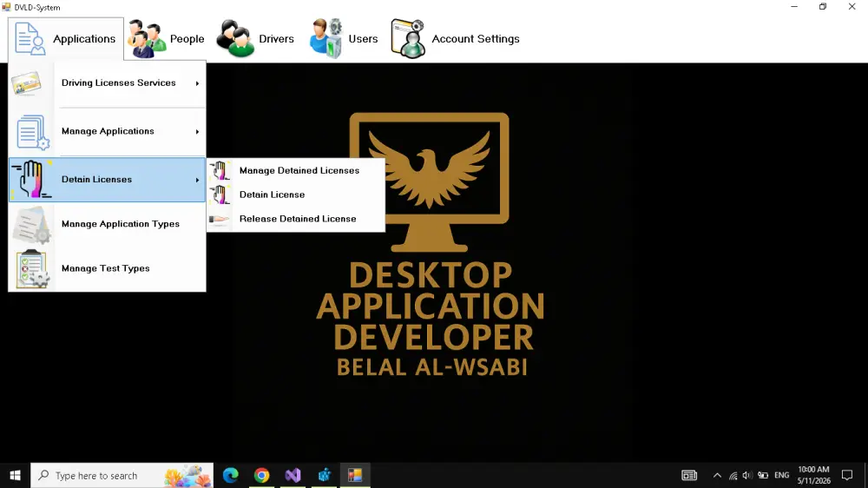The width and height of the screenshot is (868, 488).
Task: Click the Account Settings icon
Action: click(408, 39)
